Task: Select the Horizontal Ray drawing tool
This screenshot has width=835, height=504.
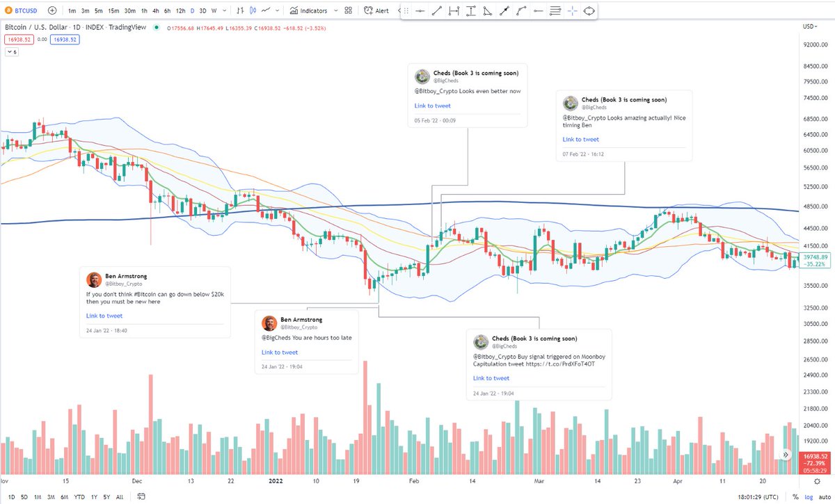Action: [x=539, y=11]
